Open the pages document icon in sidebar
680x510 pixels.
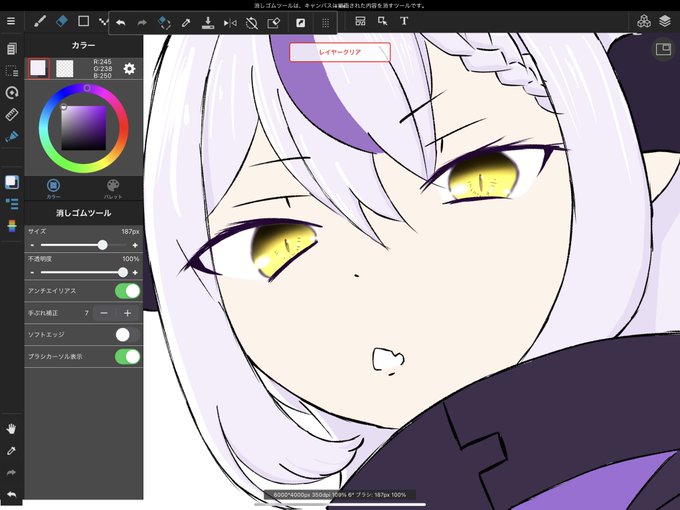pyautogui.click(x=12, y=48)
